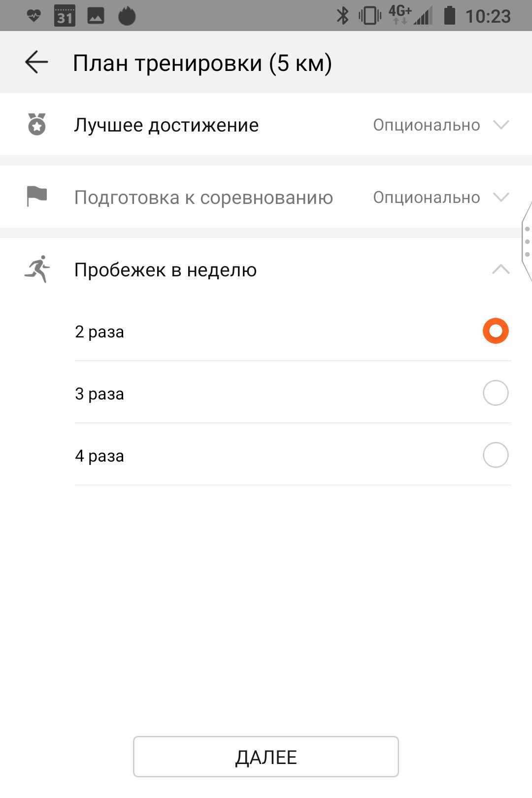The image size is (532, 798).
Task: Tap the back arrow icon
Action: click(36, 63)
